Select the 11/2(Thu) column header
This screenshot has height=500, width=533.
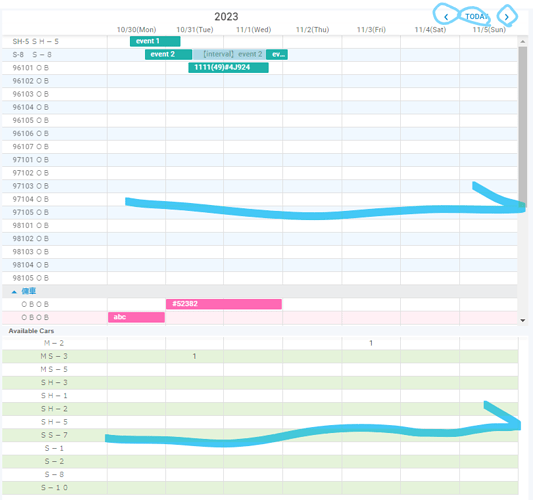point(312,30)
